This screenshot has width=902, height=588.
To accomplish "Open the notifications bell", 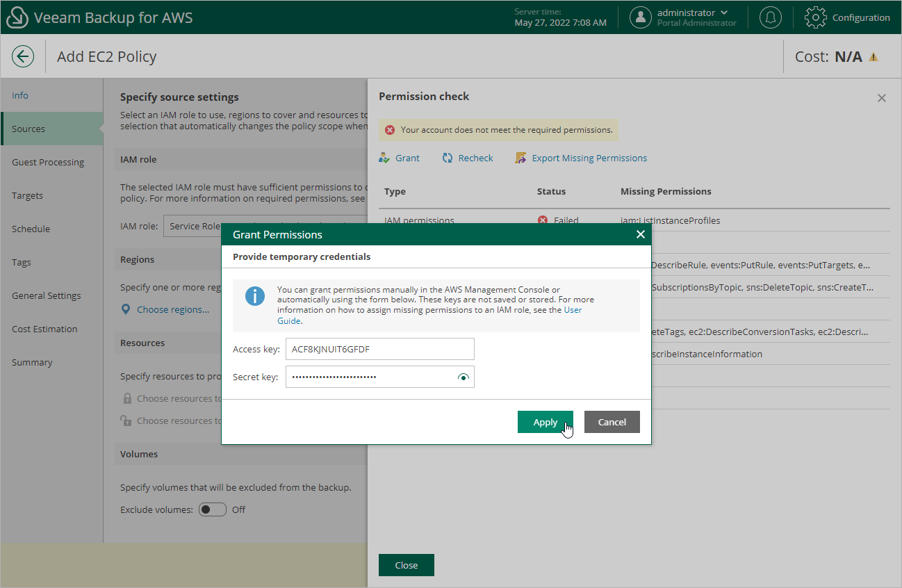I will coord(770,17).
